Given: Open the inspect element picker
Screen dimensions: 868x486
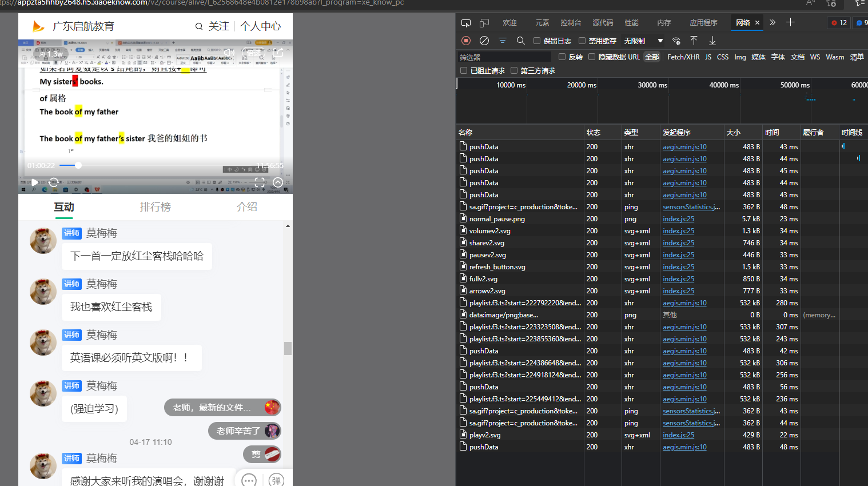Looking at the screenshot, I should pos(466,23).
